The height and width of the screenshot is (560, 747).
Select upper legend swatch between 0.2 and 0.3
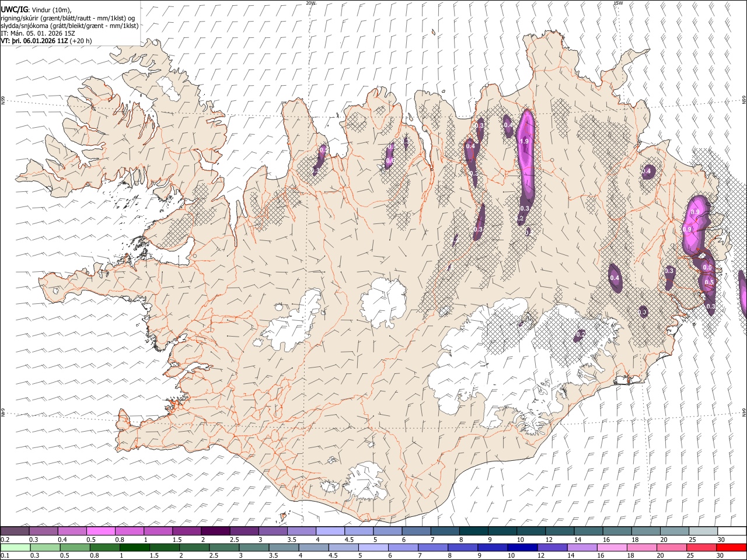pos(15,531)
